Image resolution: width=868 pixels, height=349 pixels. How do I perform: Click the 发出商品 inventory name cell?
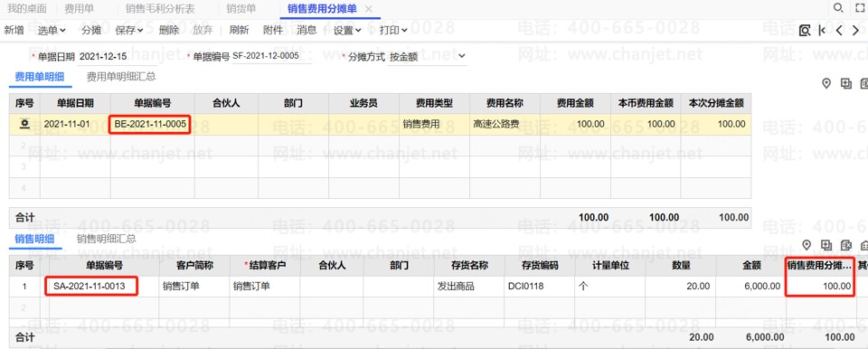coord(469,287)
